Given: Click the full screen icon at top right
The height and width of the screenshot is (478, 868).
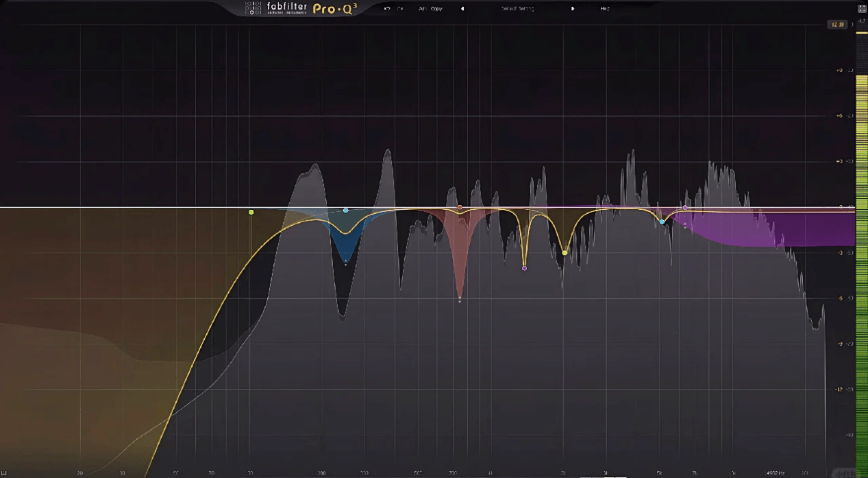Looking at the screenshot, I should pos(861,8).
